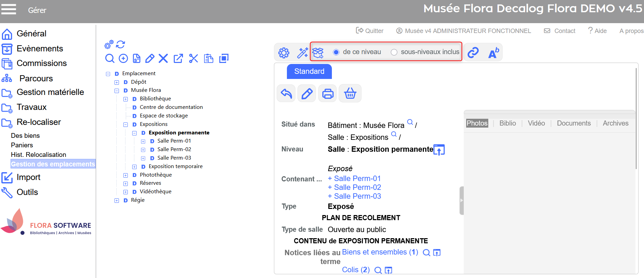Switch to the Biblio tab
Image resolution: width=644 pixels, height=278 pixels.
click(x=507, y=123)
